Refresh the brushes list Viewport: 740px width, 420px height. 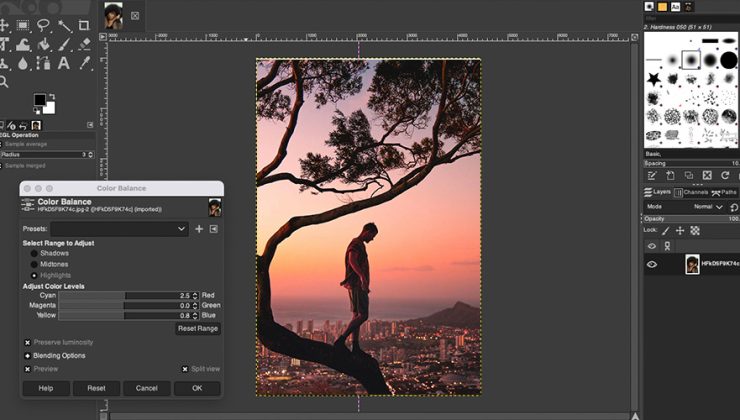[x=725, y=176]
